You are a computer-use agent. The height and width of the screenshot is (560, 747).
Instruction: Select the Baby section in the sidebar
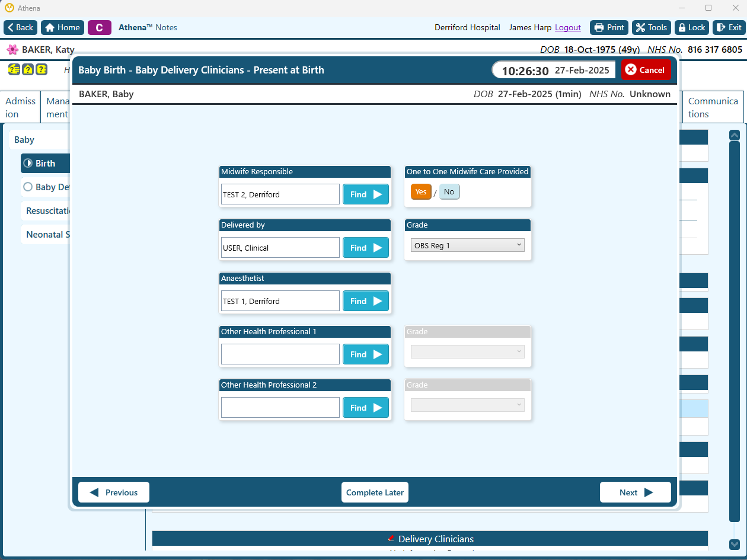click(x=39, y=140)
